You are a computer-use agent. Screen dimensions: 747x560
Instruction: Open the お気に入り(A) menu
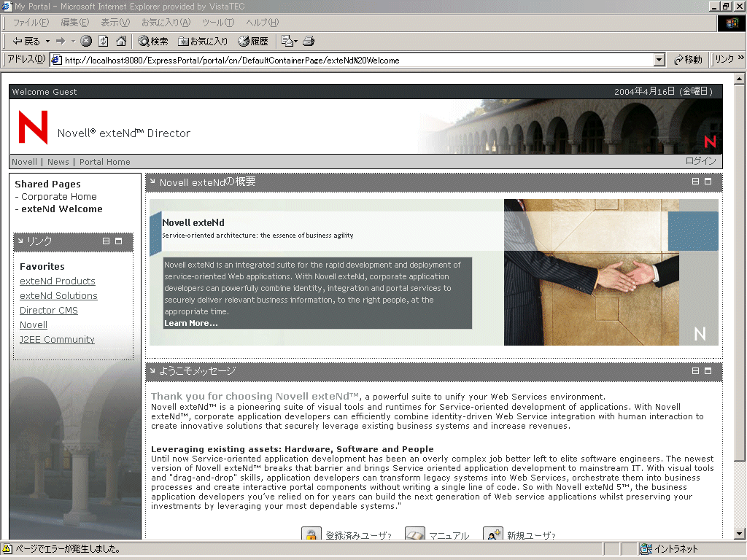pos(166,23)
